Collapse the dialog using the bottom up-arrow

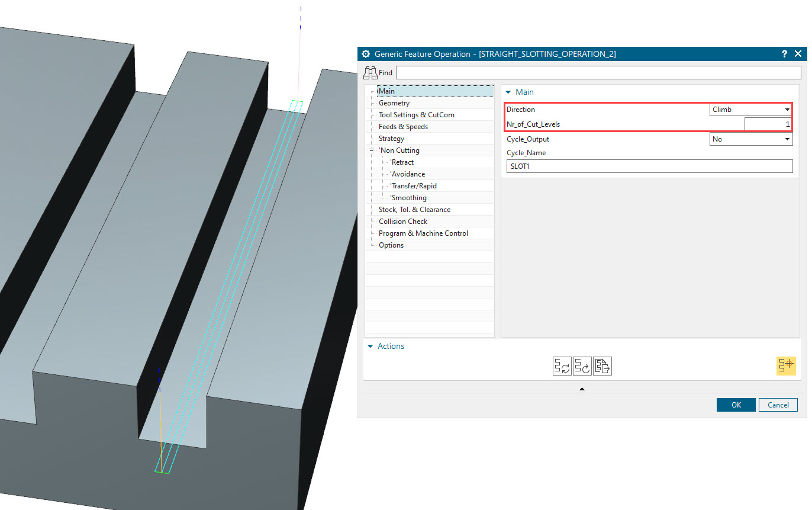(582, 389)
